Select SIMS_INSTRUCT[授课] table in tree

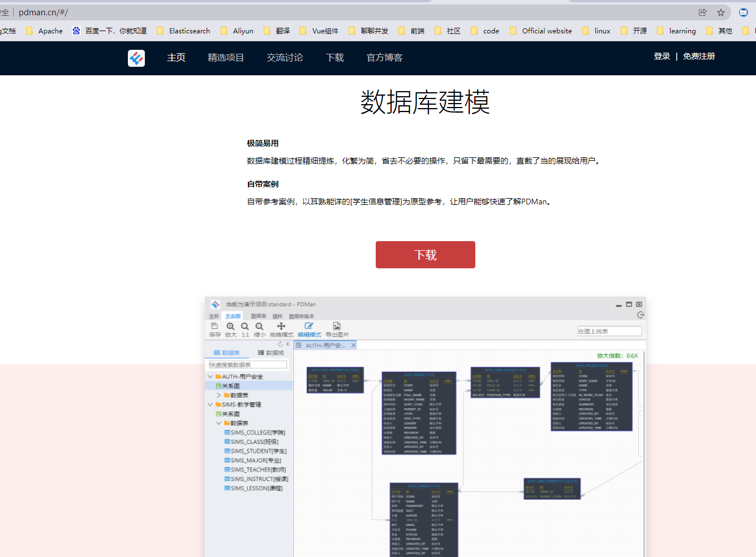tap(256, 479)
